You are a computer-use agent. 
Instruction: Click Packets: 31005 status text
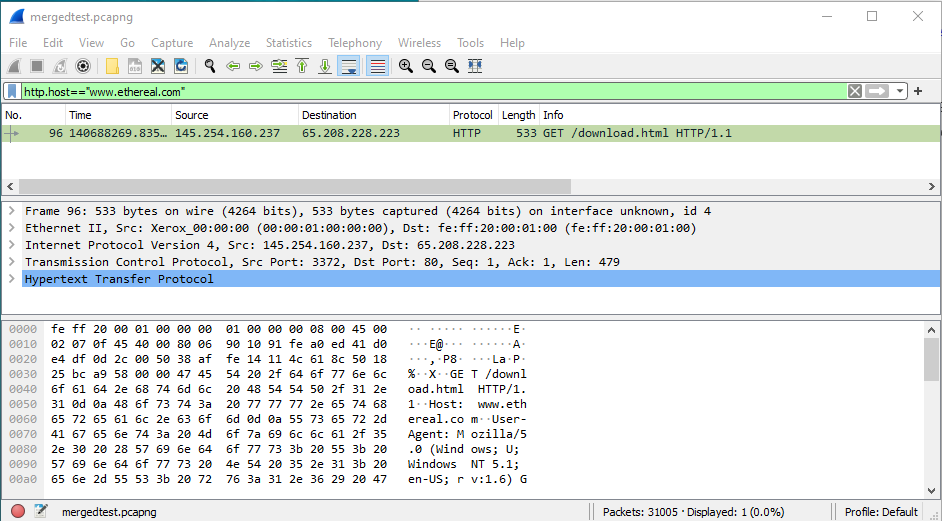point(693,512)
